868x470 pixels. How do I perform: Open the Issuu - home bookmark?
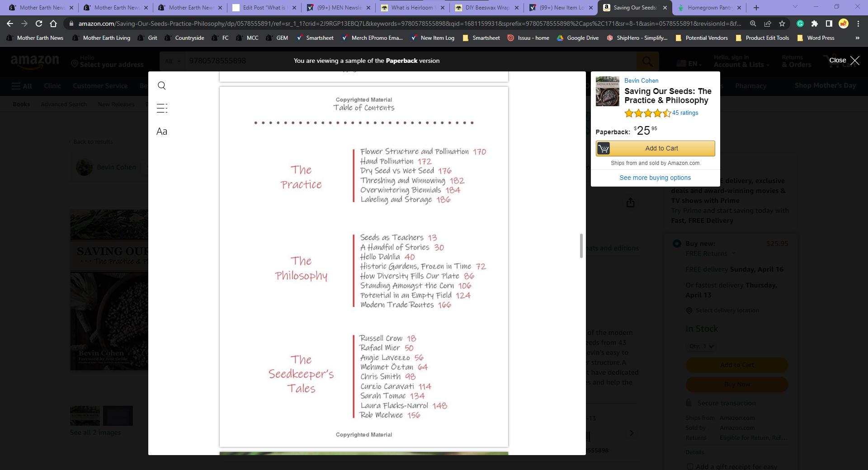point(528,38)
